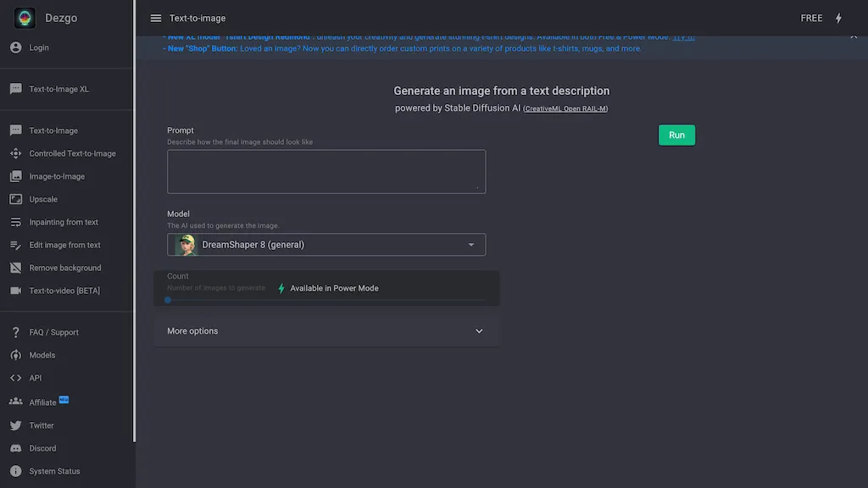
Task: Expand the More options section
Action: pos(326,330)
